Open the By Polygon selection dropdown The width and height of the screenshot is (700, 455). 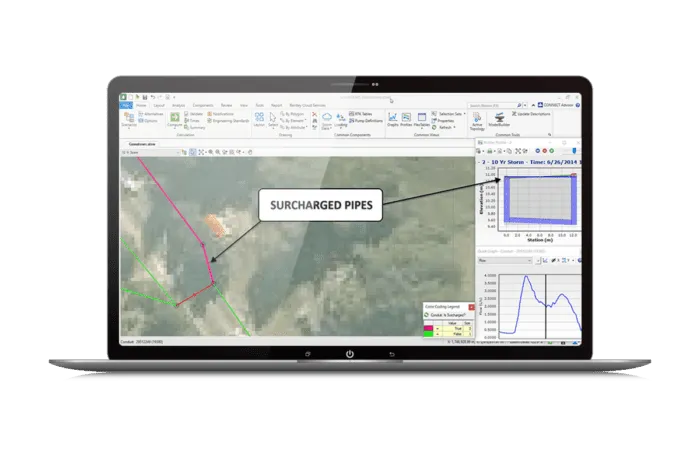pos(295,114)
